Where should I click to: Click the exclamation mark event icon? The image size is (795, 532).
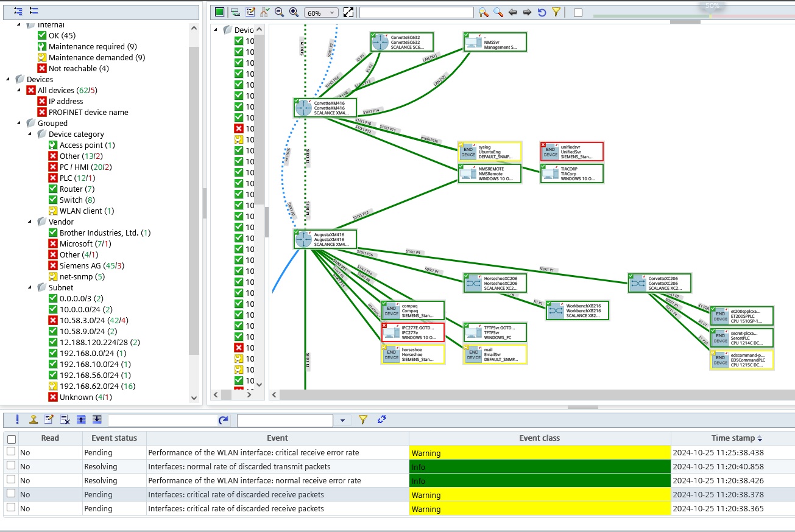click(x=18, y=419)
